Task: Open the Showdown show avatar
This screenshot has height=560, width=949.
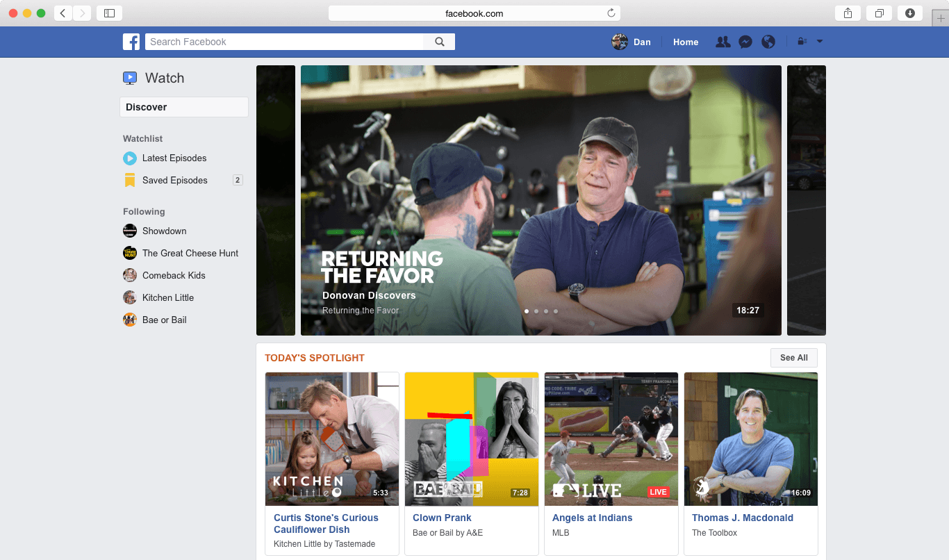Action: pyautogui.click(x=130, y=231)
